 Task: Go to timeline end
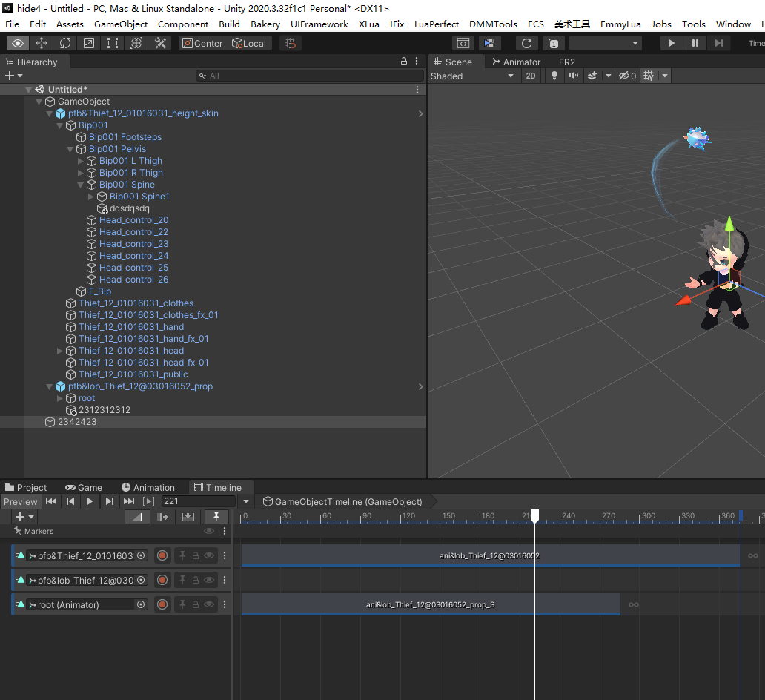tap(129, 501)
